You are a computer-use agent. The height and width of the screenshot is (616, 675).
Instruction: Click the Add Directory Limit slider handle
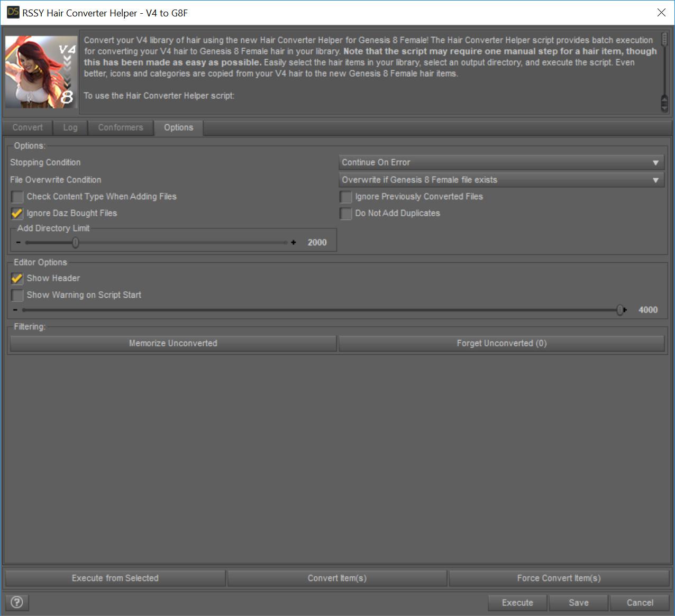[76, 243]
